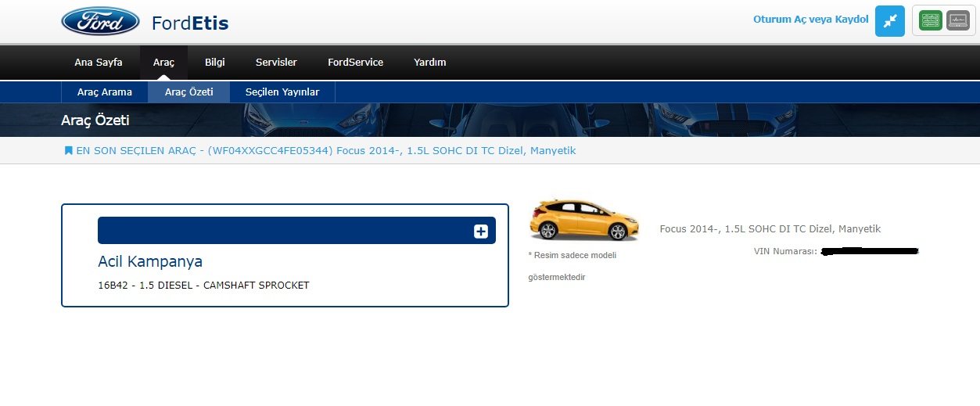Click the yellow Focus car image
The width and height of the screenshot is (980, 406).
coord(583,220)
